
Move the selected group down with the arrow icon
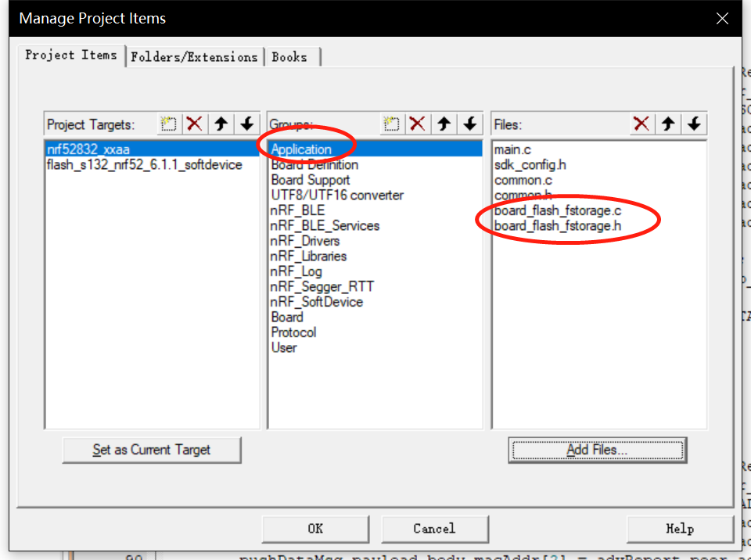(467, 124)
